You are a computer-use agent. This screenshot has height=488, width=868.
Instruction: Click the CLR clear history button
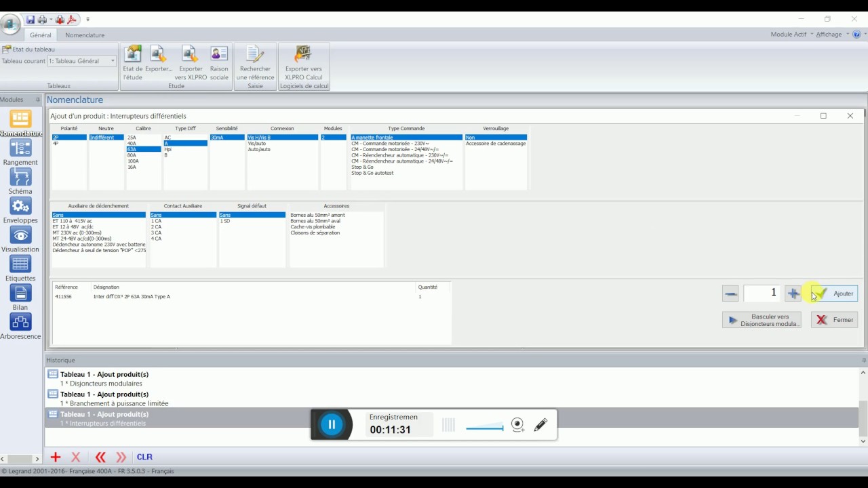[144, 457]
